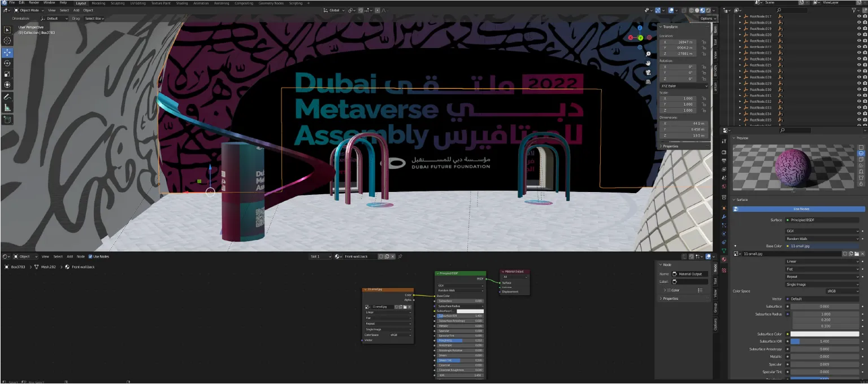
Task: Click the Blender logo menu icon
Action: pyautogui.click(x=4, y=3)
